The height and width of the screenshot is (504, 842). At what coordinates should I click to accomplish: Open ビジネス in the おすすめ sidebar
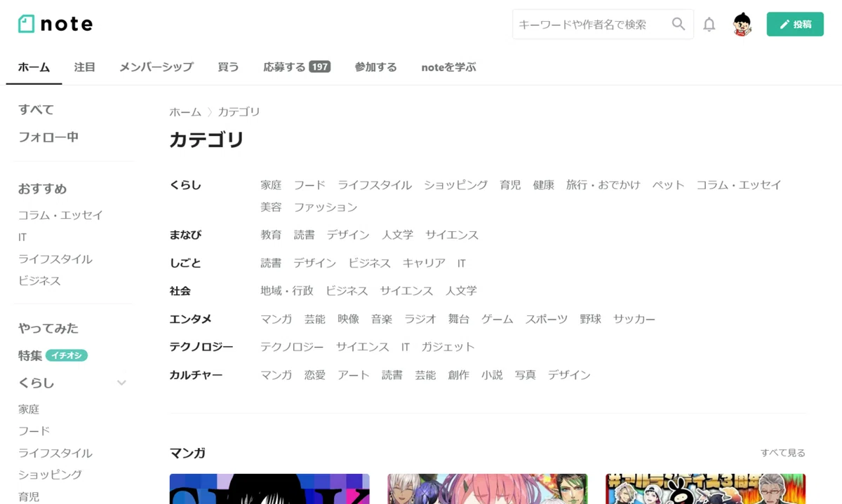click(39, 281)
